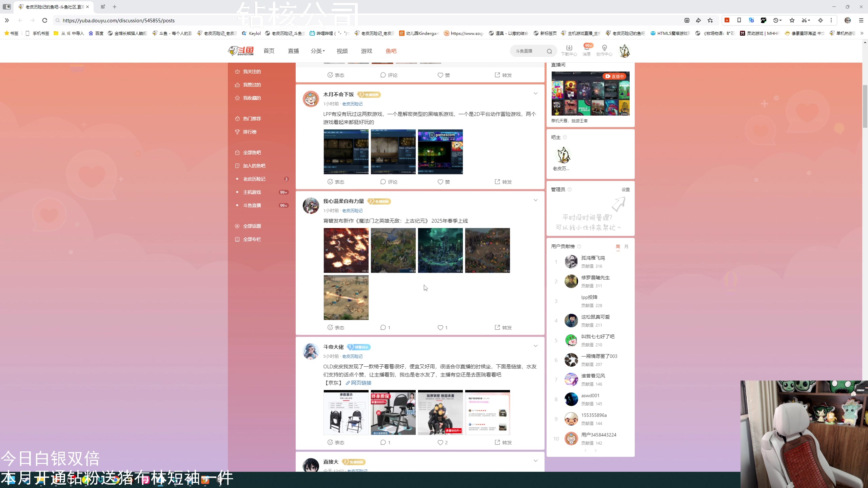
Task: Open the live stream 直播中 preview
Action: [590, 94]
